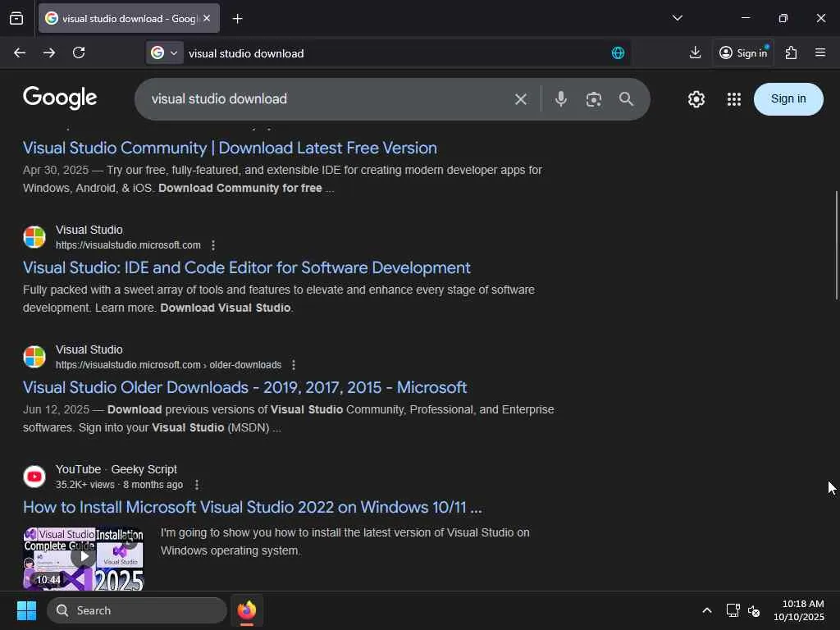Reload the current page
840x630 pixels.
(79, 52)
